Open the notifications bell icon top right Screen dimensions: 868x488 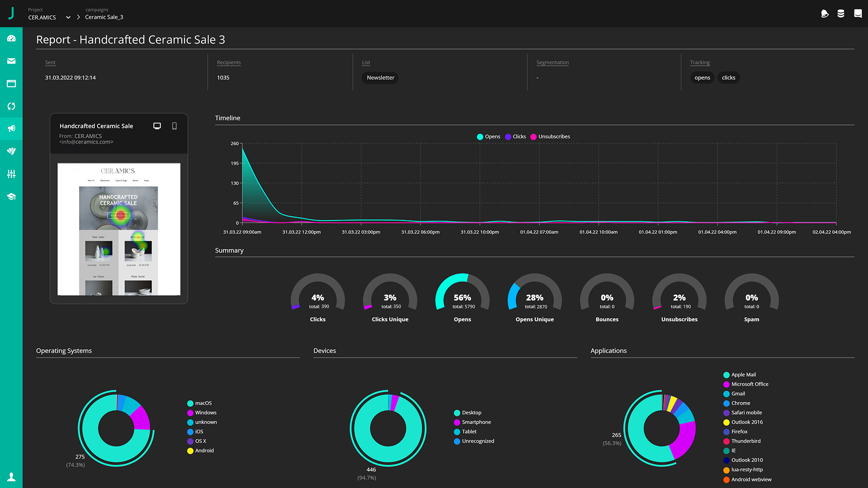point(825,14)
